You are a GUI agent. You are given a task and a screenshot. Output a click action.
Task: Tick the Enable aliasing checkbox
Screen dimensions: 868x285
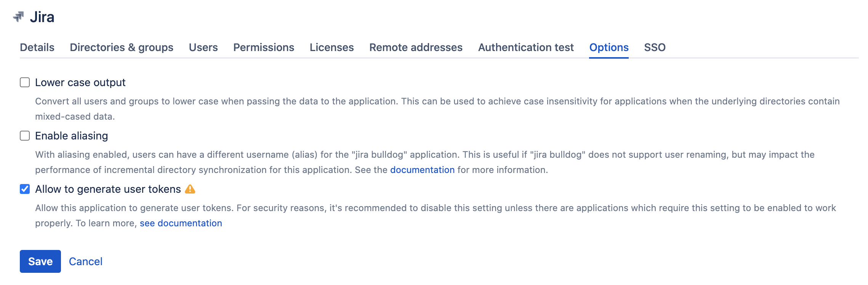click(25, 136)
